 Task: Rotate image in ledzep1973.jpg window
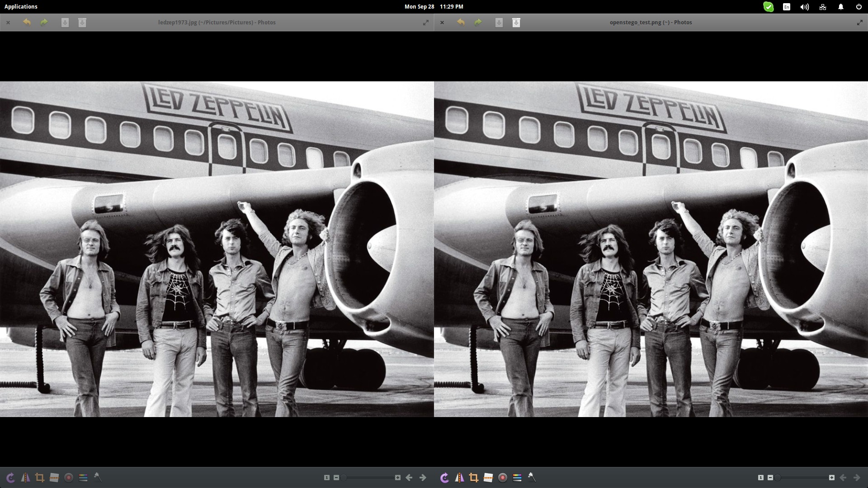pos(11,478)
